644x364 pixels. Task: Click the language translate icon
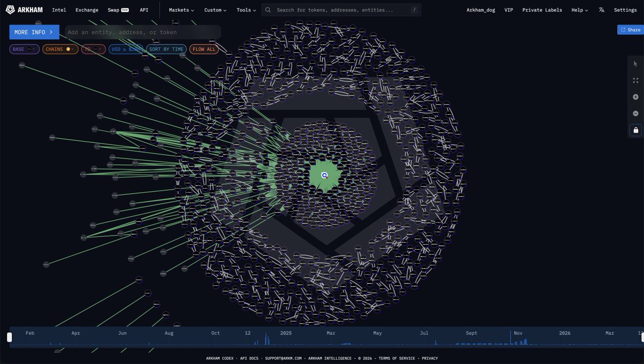(602, 10)
